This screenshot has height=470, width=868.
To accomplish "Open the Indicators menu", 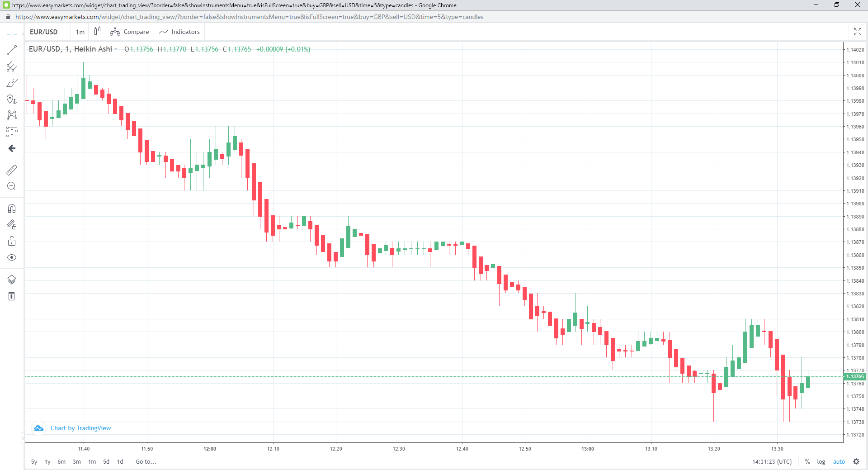I will (x=179, y=32).
